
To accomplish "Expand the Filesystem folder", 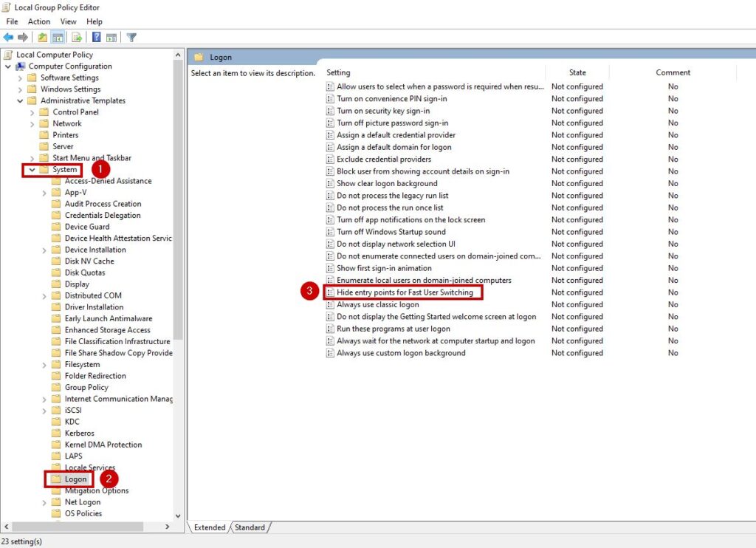I will coord(44,365).
